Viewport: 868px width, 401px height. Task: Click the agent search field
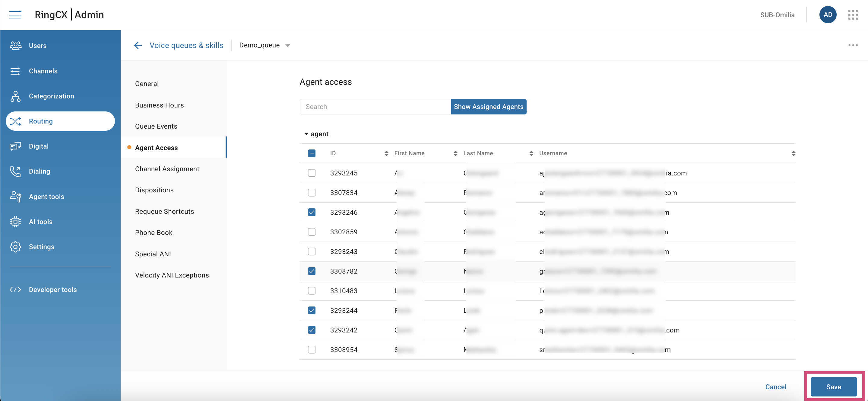coord(375,107)
